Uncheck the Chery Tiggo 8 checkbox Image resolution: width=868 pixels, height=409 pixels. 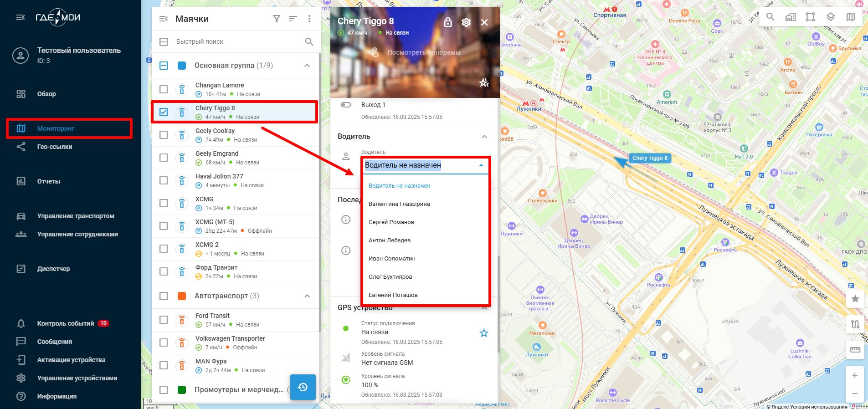tap(164, 112)
